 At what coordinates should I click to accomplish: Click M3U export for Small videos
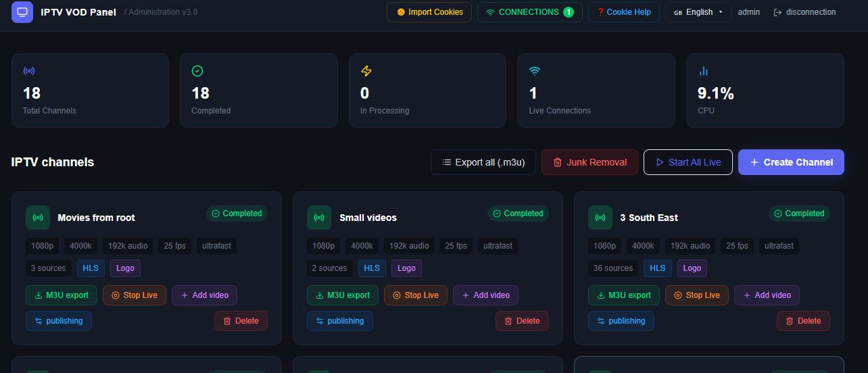(343, 295)
